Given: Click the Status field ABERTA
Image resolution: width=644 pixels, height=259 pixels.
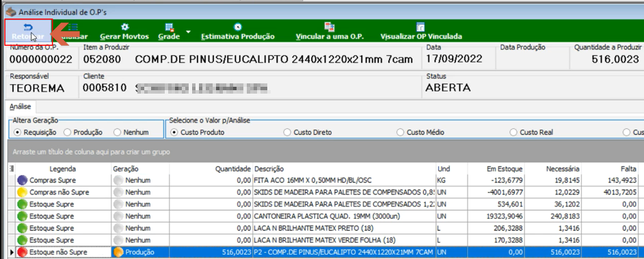Looking at the screenshot, I should click(x=448, y=87).
